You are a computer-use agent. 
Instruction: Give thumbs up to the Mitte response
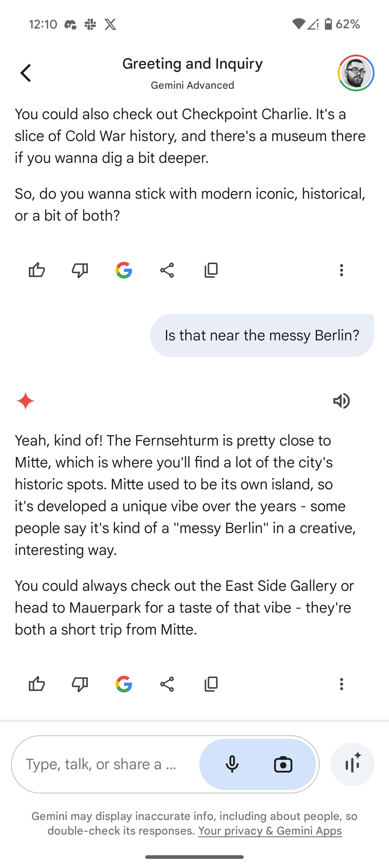(37, 684)
